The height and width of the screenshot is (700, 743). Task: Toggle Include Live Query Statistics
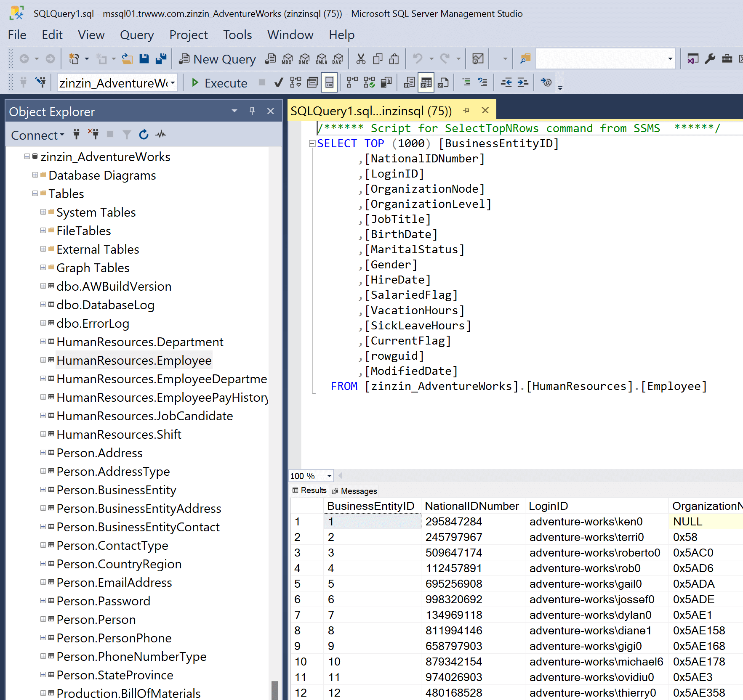[369, 82]
